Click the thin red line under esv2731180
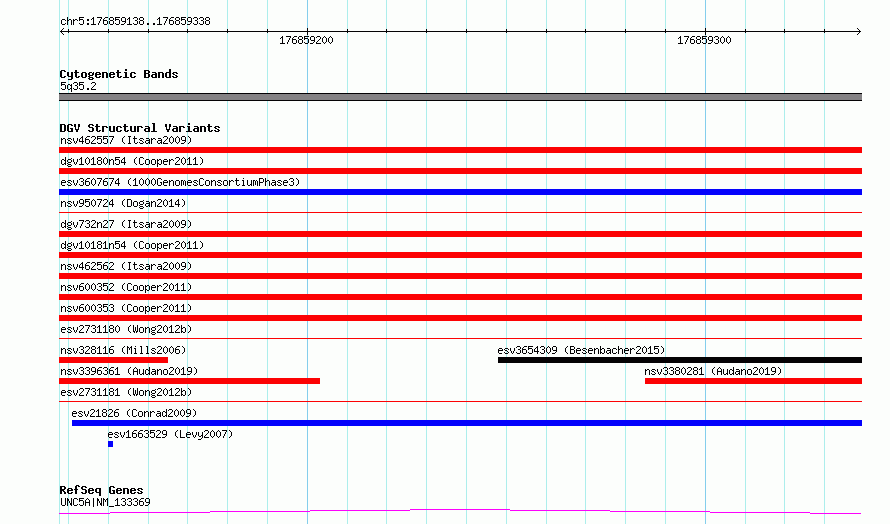The image size is (890, 524). [x=460, y=338]
